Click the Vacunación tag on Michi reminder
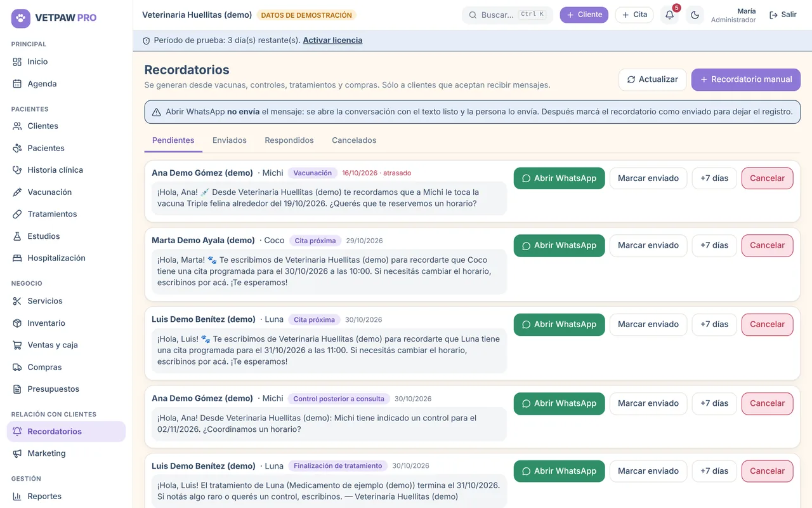Screen dimensions: 812x508 coord(312,173)
